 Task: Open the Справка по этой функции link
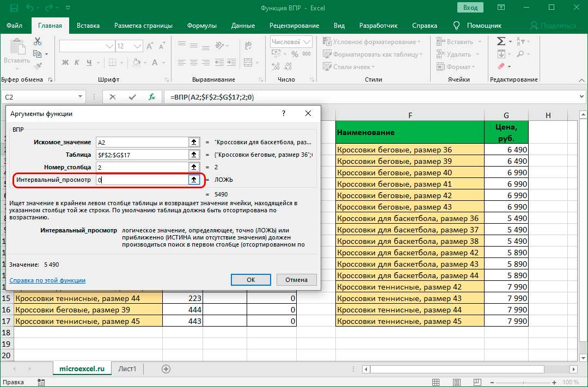point(47,280)
